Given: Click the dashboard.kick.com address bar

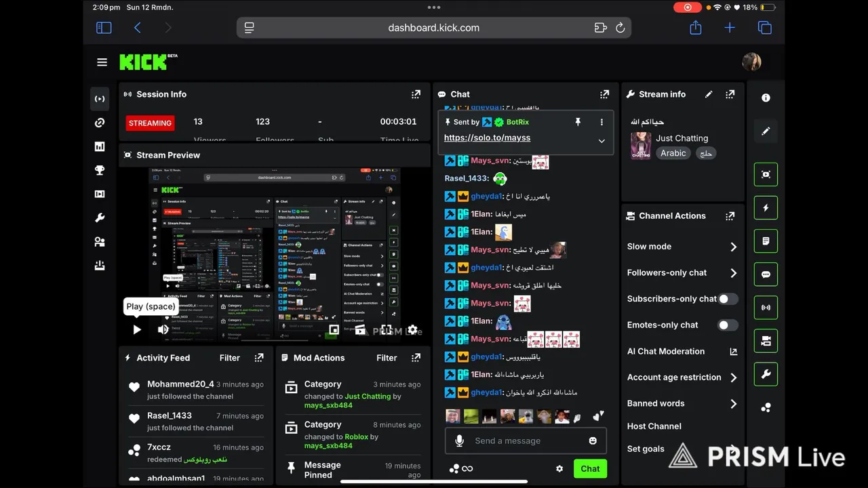Looking at the screenshot, I should pos(434,28).
